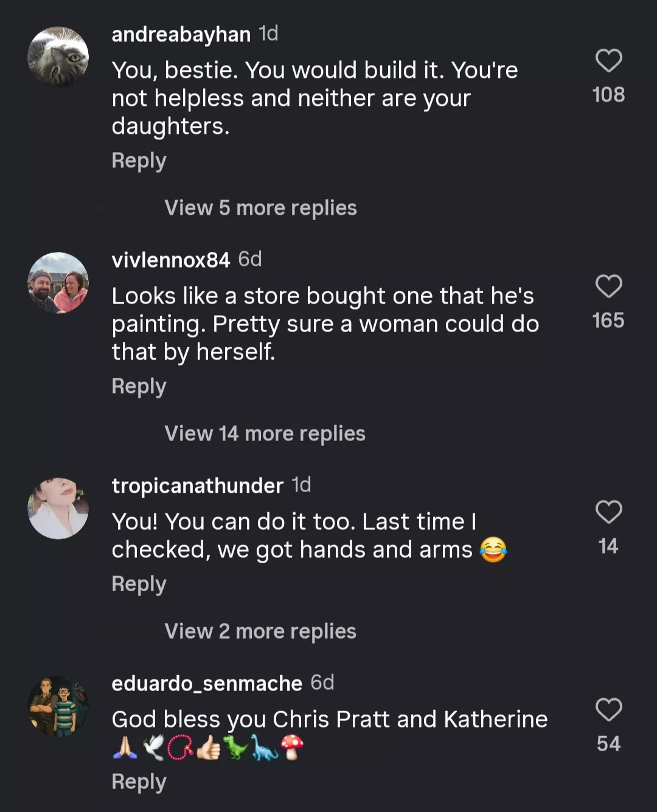Reply to tropicanathunder's comment
The image size is (657, 812).
click(139, 584)
